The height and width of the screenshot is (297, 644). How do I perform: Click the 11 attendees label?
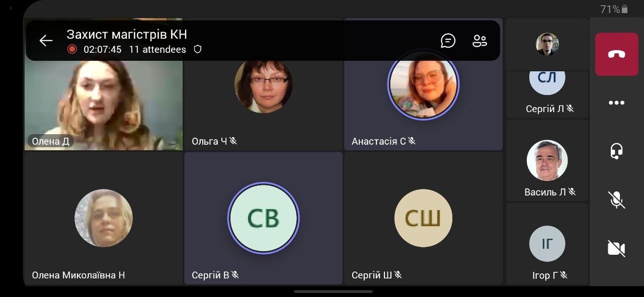(x=157, y=49)
